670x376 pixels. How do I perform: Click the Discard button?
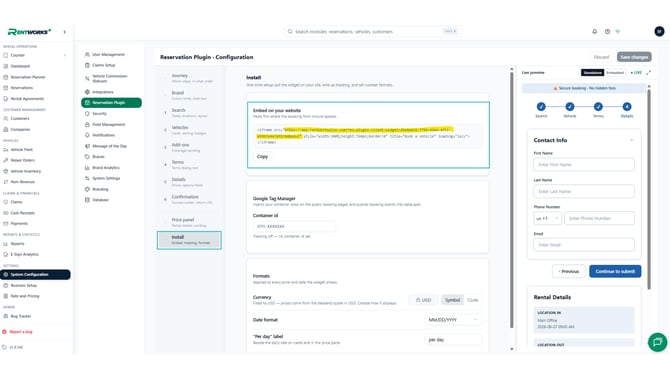point(601,57)
